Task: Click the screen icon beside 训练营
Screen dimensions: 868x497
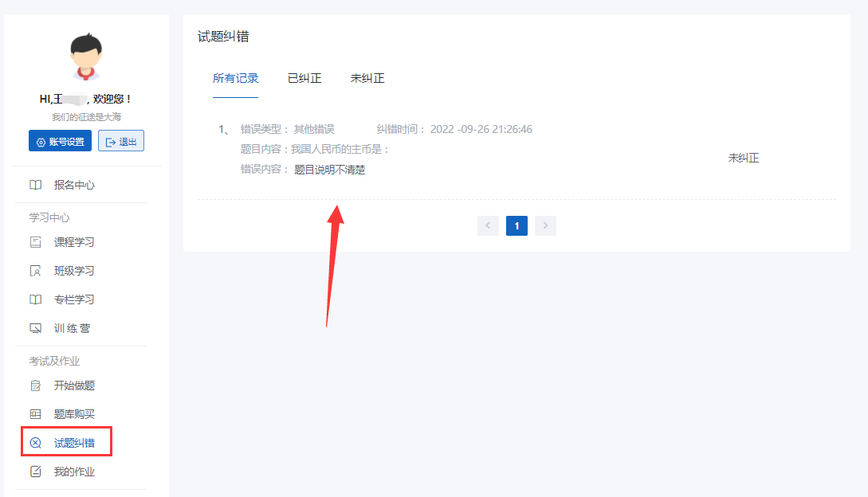Action: coord(35,328)
